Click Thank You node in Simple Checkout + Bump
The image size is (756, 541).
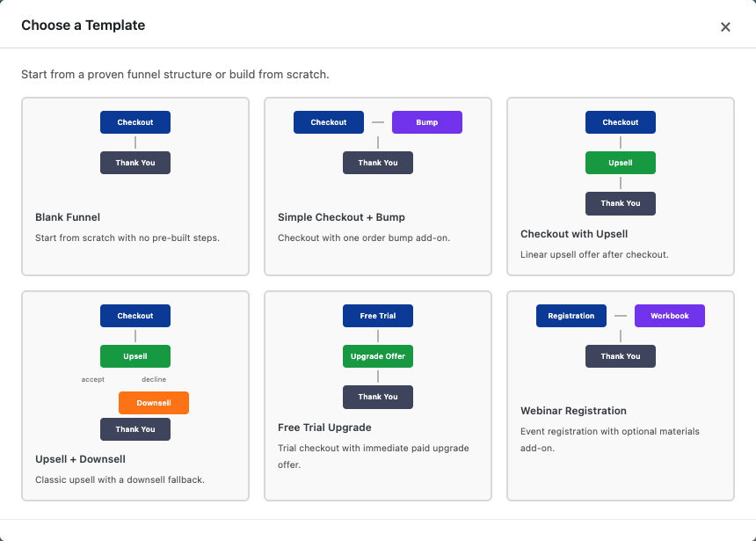377,163
